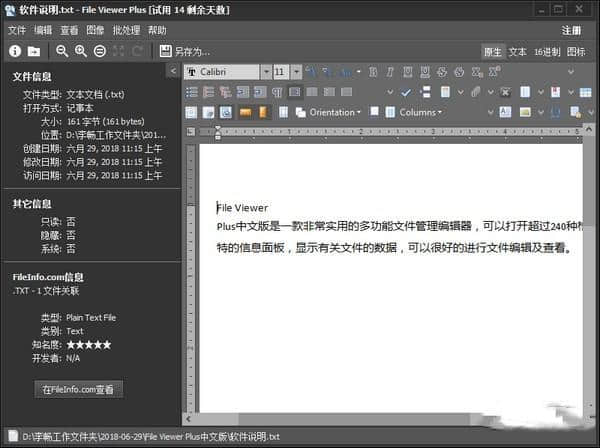The height and width of the screenshot is (448, 600).
Task: Click the bulleted list icon
Action: tap(192, 92)
